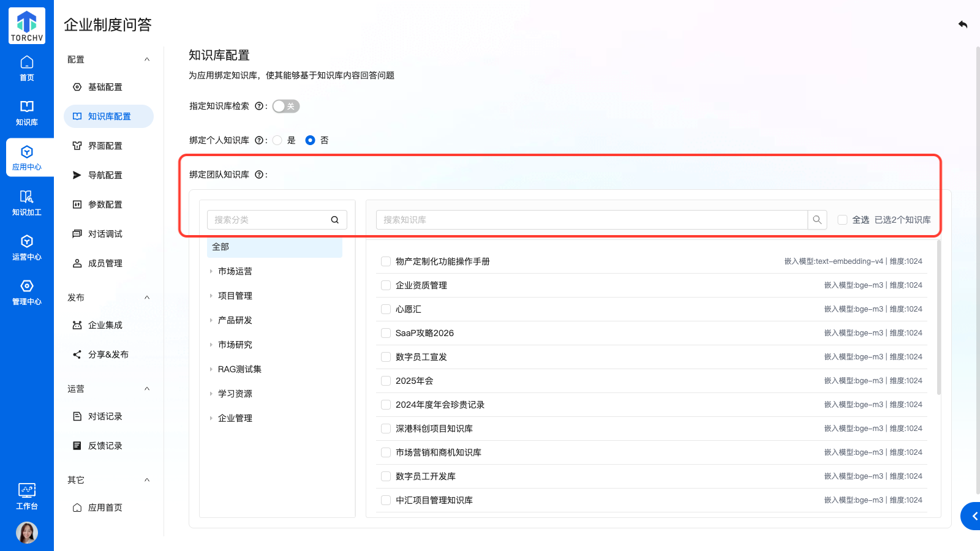Click the 搜索分类 input field
This screenshot has width=980, height=551.
[268, 220]
